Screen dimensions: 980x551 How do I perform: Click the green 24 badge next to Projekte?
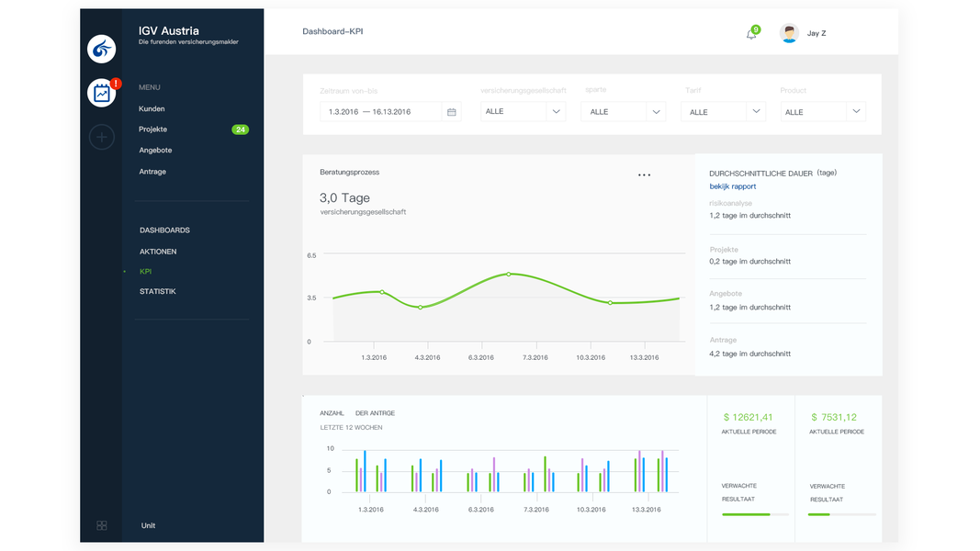point(240,129)
